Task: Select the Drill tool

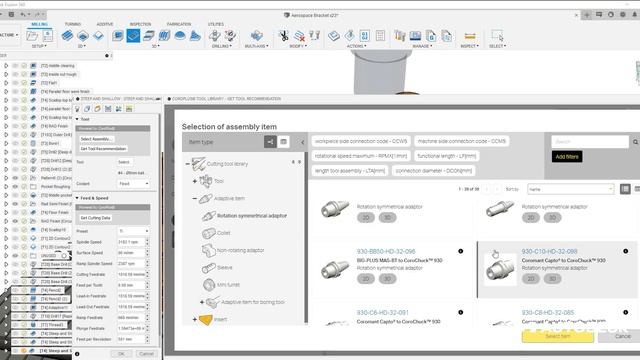Action: pos(214,36)
